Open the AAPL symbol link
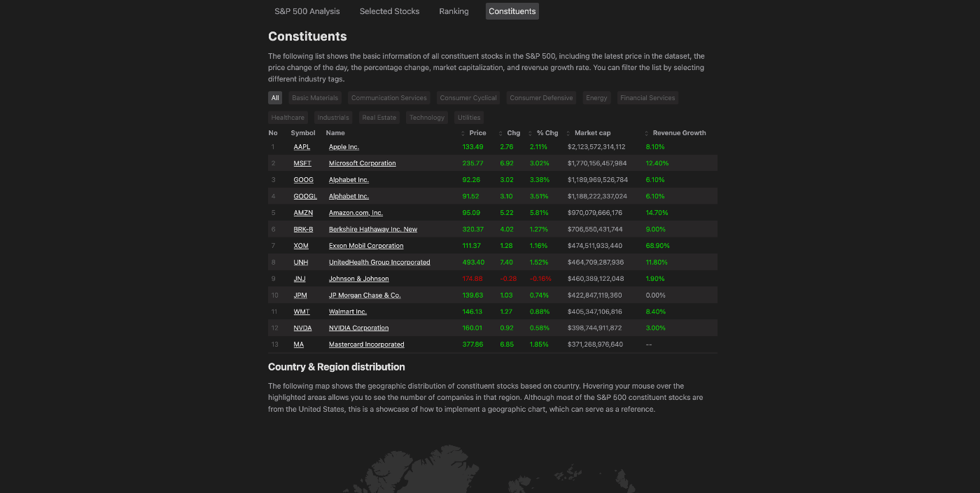The height and width of the screenshot is (493, 980). [302, 147]
